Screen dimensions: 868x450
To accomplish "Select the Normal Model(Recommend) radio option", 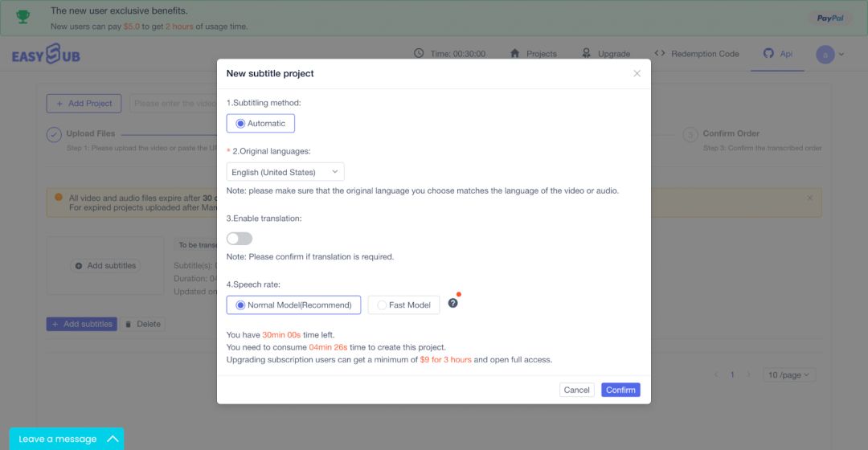I will pyautogui.click(x=293, y=305).
